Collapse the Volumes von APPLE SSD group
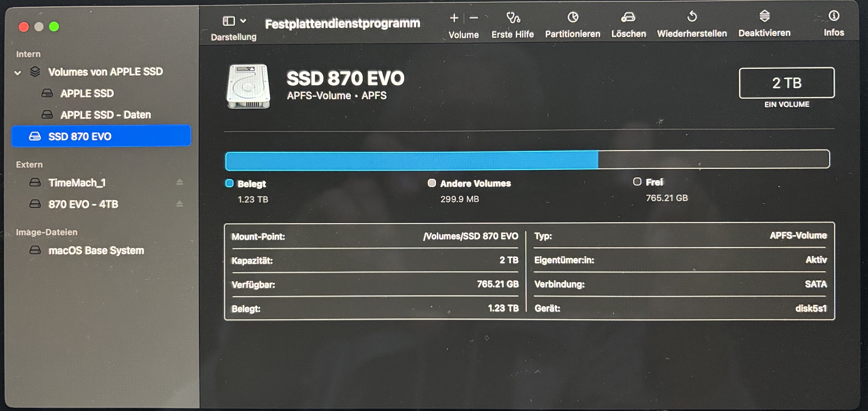Screen dimensions: 868x411 (18, 72)
